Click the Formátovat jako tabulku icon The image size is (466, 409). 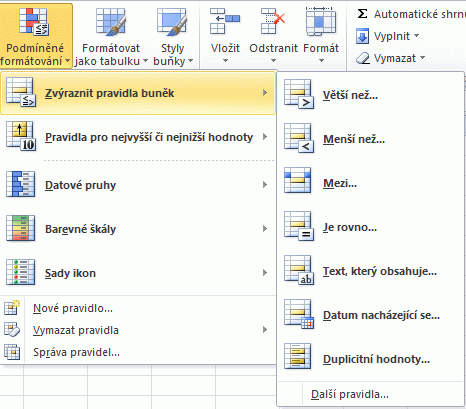tap(111, 22)
